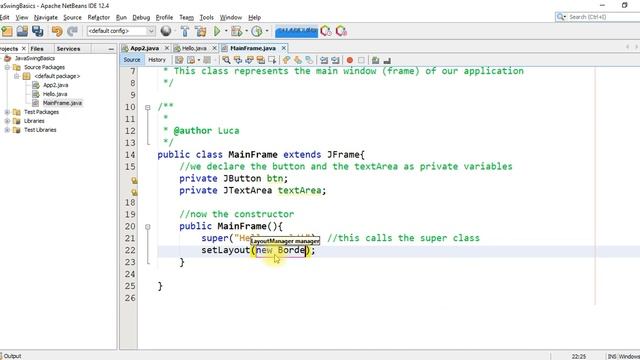Click the Save All toolbar icon
The image size is (640, 360).
(38, 31)
